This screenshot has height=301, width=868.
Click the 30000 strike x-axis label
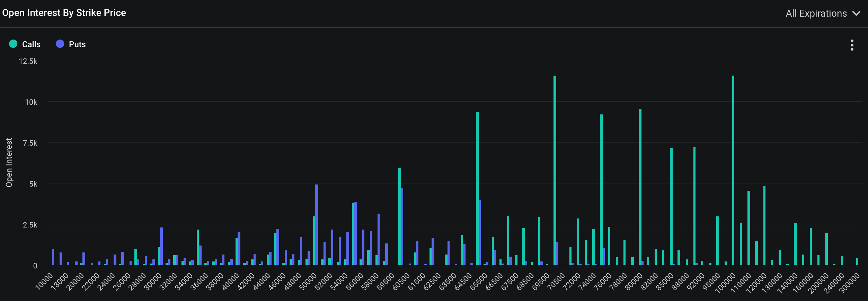(x=153, y=282)
